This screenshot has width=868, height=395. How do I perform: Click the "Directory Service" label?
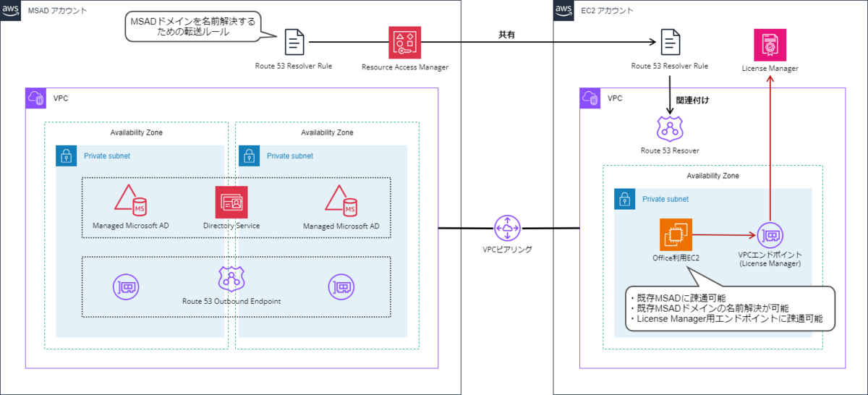pyautogui.click(x=231, y=226)
